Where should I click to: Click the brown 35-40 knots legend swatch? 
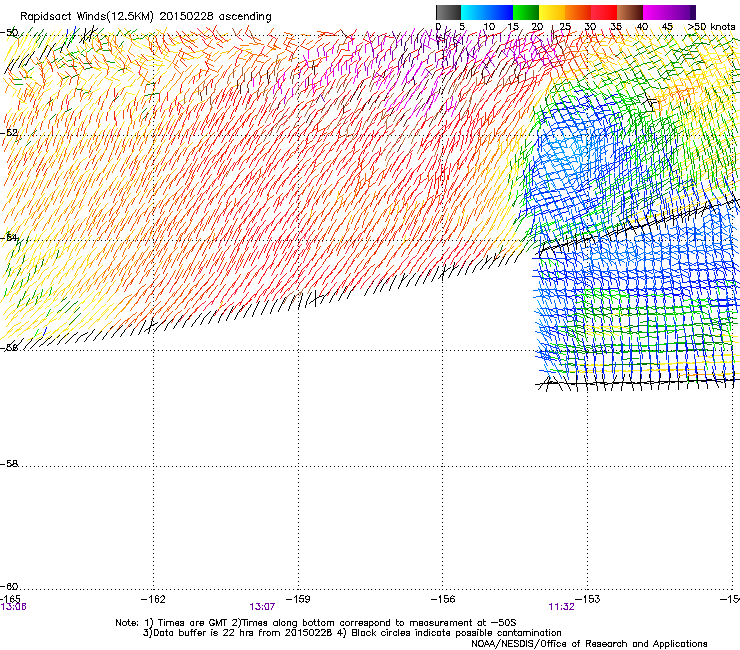[630, 12]
